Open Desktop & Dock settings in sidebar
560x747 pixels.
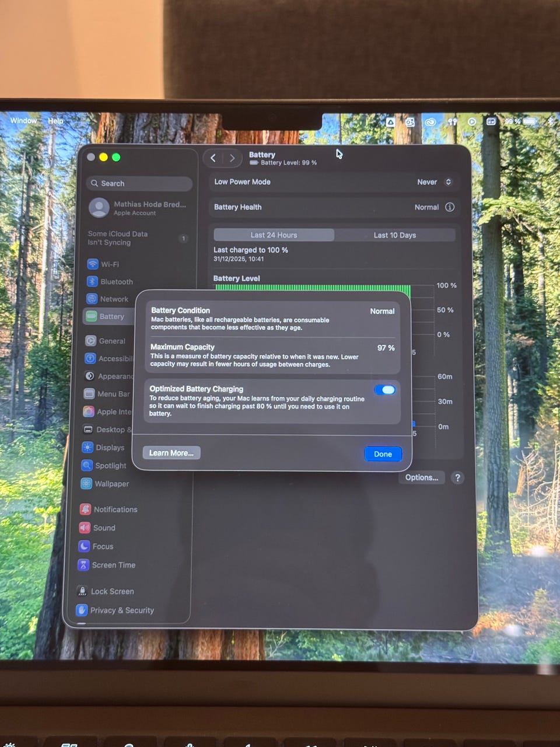click(x=107, y=430)
